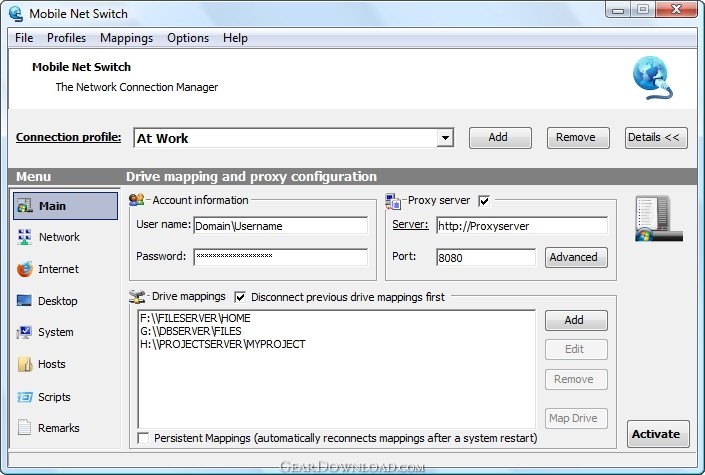Disable the Proxy server checkbox
The height and width of the screenshot is (475, 705).
[484, 201]
